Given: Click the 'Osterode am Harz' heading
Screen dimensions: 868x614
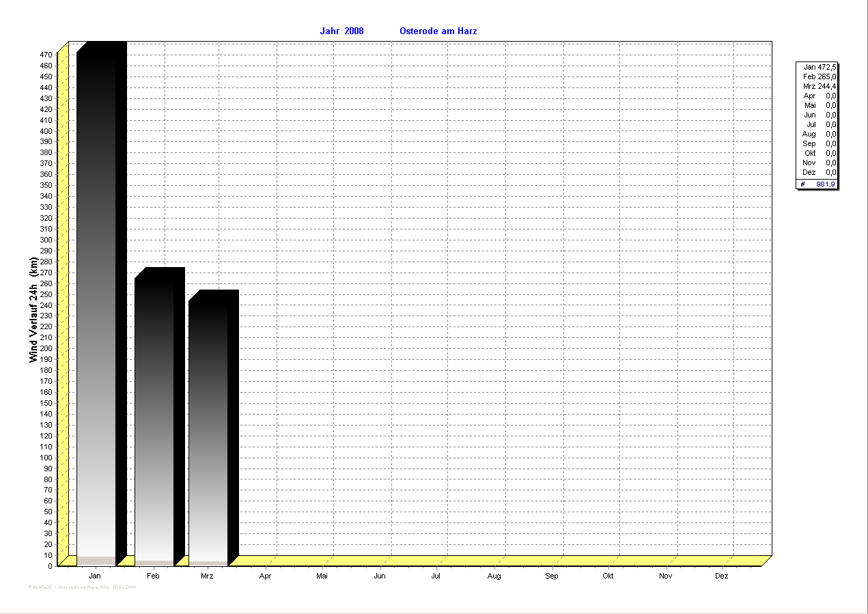Looking at the screenshot, I should tap(438, 31).
